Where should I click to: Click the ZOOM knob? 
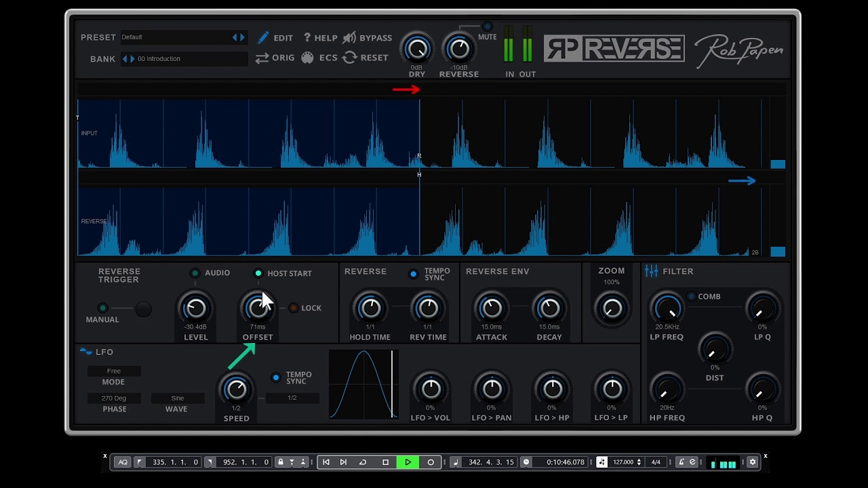[612, 308]
